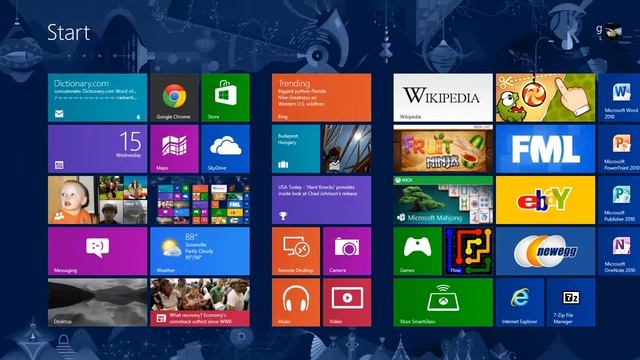Open the SkyDrive tile
The height and width of the screenshot is (360, 640).
tap(225, 149)
